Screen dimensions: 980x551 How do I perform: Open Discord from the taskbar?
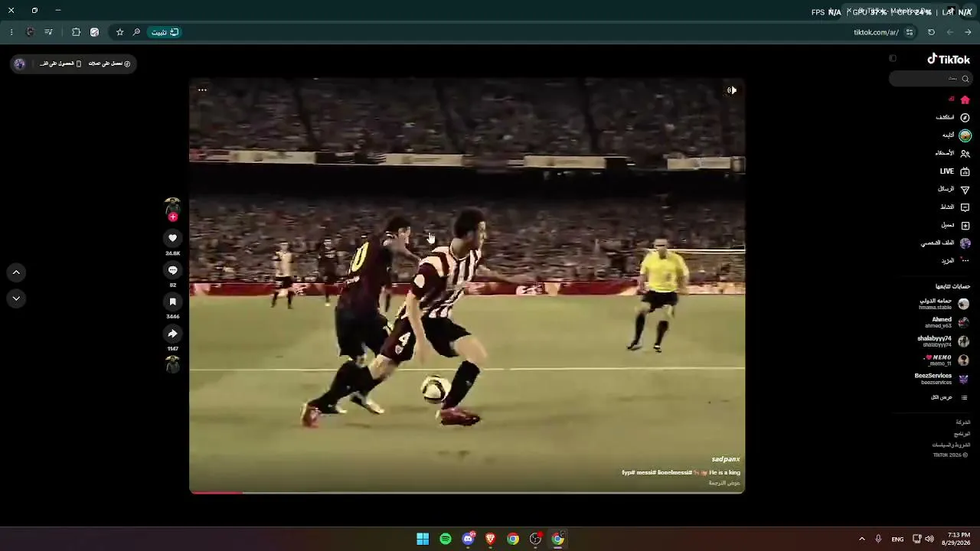pyautogui.click(x=468, y=539)
